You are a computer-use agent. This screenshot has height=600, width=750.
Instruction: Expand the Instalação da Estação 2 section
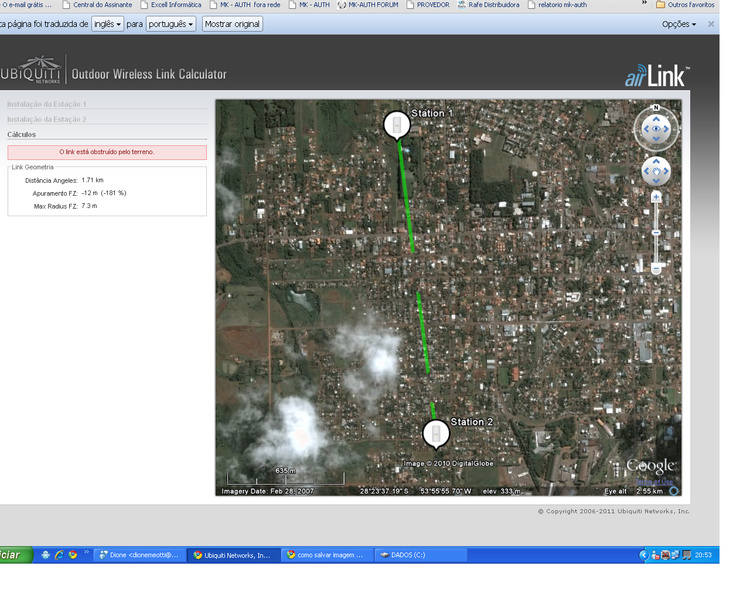[47, 119]
